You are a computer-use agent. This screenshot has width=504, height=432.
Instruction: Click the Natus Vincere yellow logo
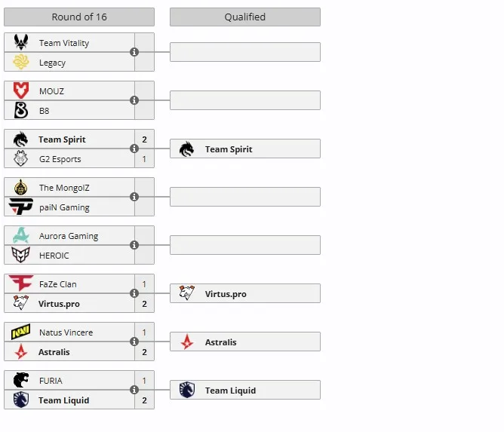click(21, 332)
